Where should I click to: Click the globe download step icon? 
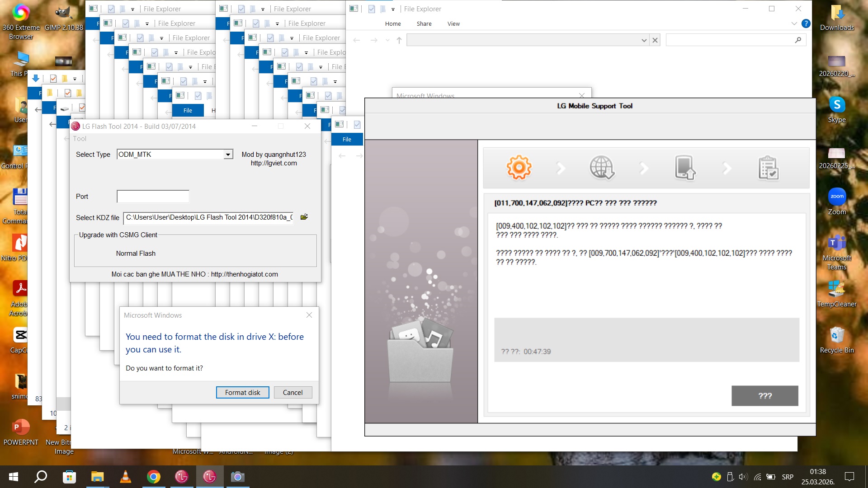[602, 168]
